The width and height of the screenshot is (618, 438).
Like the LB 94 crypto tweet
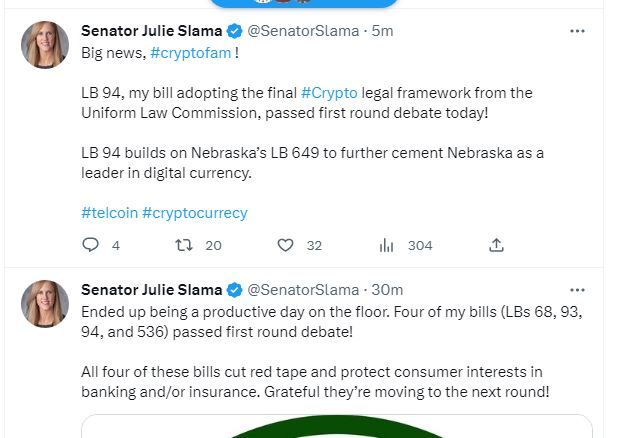285,245
